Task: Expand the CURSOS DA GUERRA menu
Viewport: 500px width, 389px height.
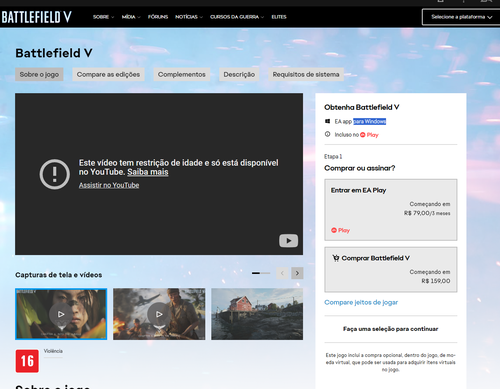Action: pos(237,17)
